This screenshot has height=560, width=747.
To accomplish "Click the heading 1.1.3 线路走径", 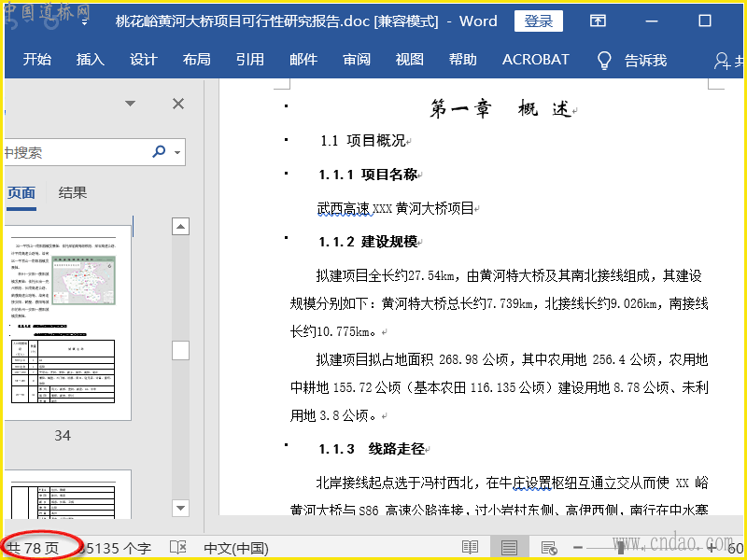I will [x=372, y=449].
